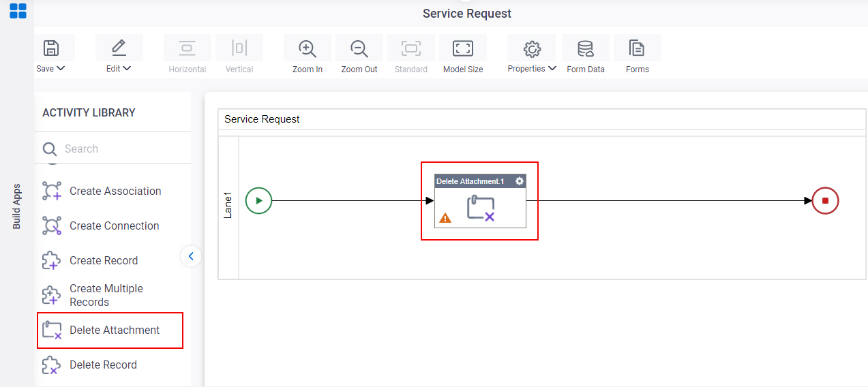Viewport: 868px width, 387px height.
Task: Click the Horizontal alignment icon
Action: 188,48
